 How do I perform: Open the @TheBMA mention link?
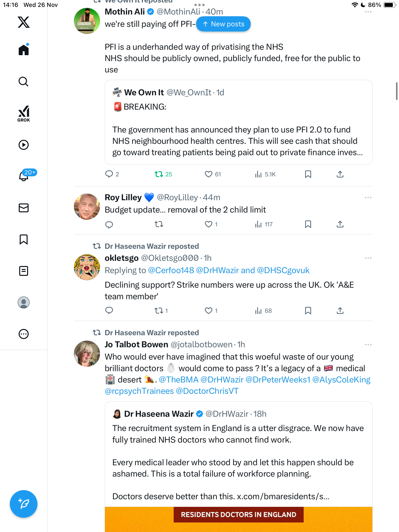(179, 380)
